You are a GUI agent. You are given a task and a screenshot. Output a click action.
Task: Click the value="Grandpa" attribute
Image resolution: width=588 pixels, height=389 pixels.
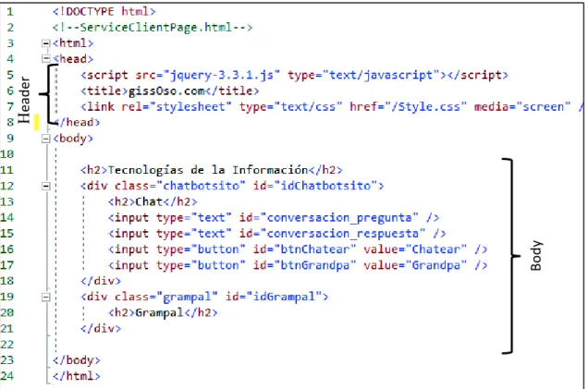415,265
